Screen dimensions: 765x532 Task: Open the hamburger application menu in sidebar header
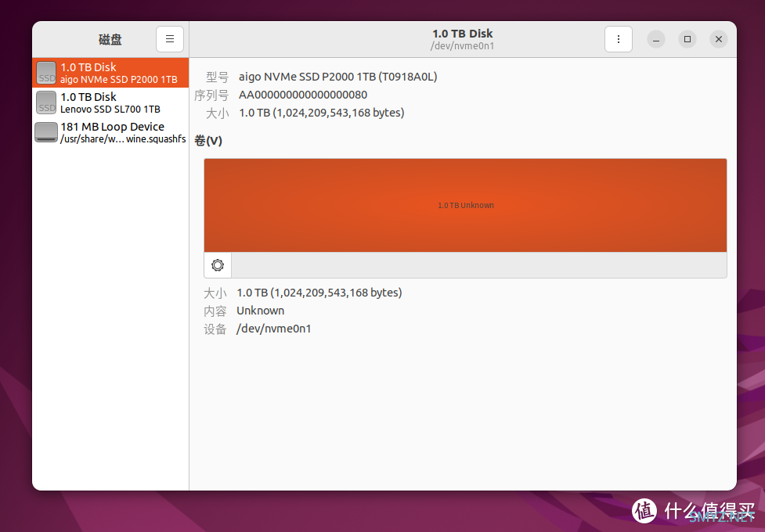click(170, 39)
